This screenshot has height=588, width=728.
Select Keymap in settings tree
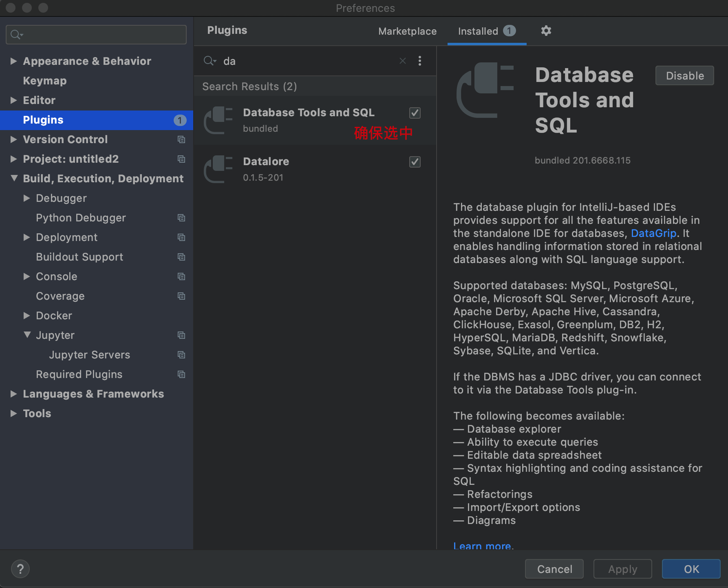click(x=97, y=81)
